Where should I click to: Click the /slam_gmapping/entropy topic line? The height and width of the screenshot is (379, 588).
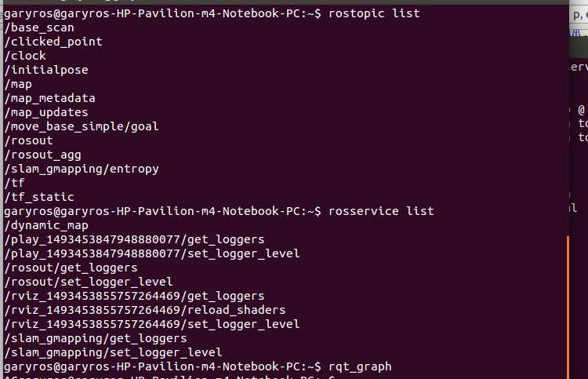[x=82, y=169]
